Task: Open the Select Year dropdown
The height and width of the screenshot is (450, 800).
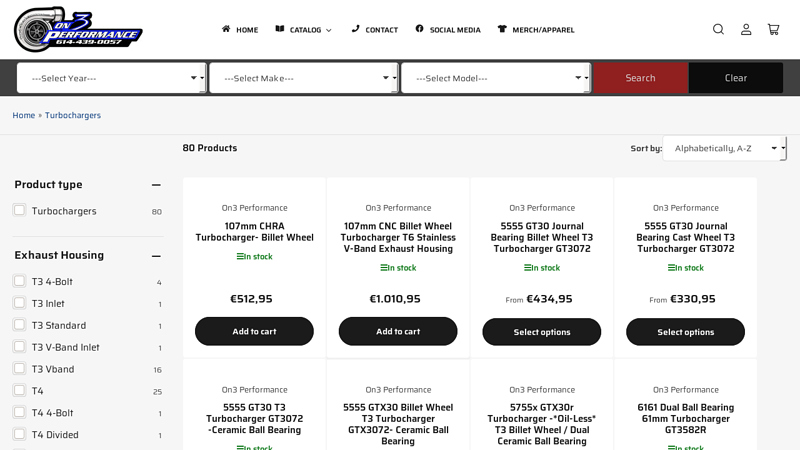Action: point(111,78)
